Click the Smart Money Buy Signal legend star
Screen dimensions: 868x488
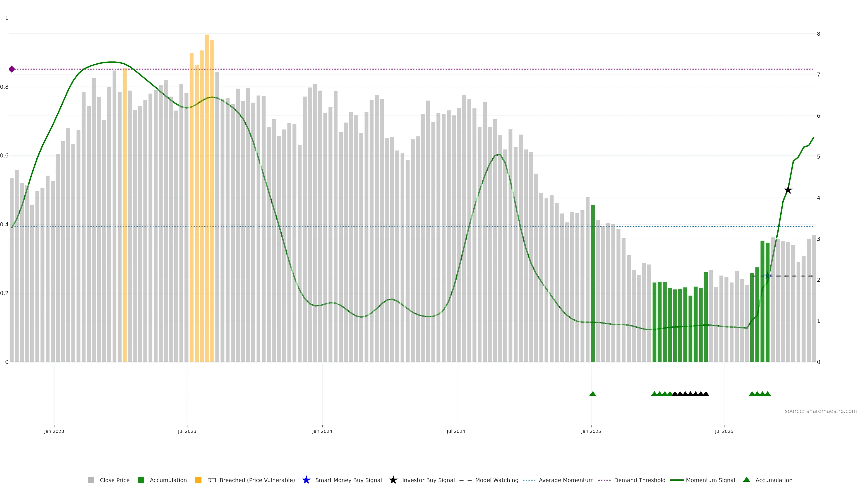pyautogui.click(x=306, y=480)
